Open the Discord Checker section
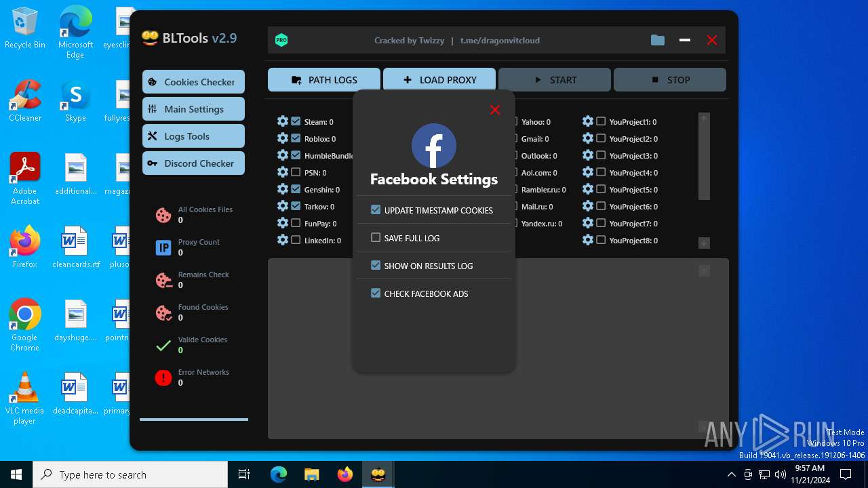 [193, 163]
